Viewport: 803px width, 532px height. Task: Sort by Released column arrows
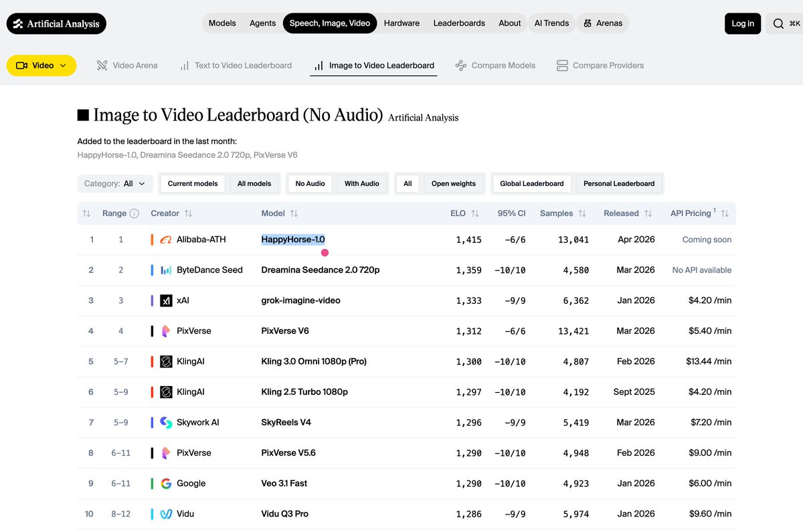tap(648, 213)
